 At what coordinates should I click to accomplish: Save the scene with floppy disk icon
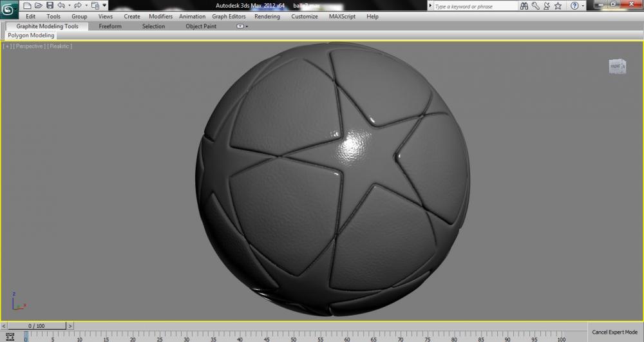(x=50, y=5)
